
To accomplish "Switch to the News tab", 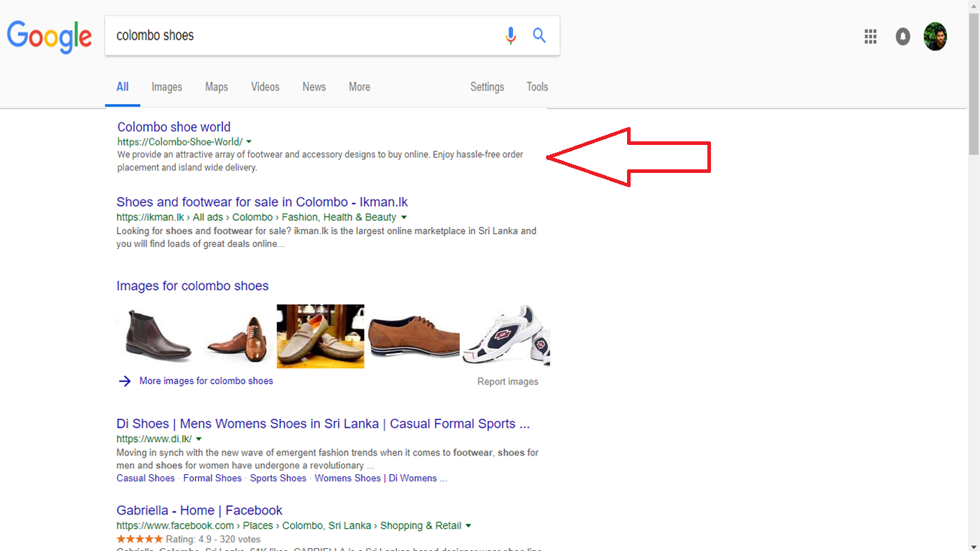I will click(x=314, y=87).
